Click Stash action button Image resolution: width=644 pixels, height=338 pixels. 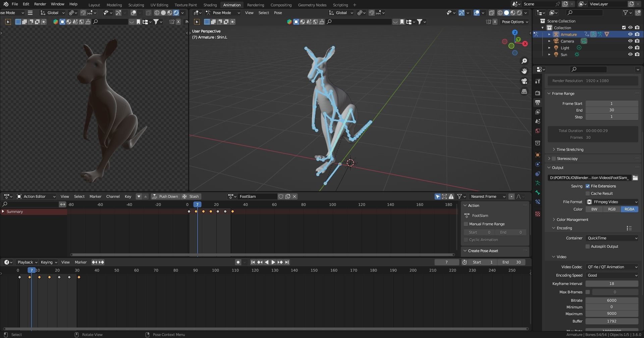tap(191, 196)
